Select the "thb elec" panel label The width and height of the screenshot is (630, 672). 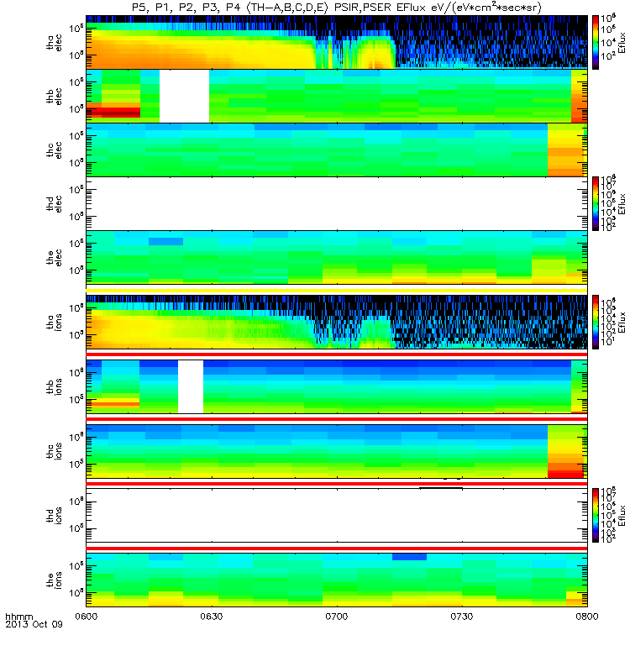tap(54, 96)
